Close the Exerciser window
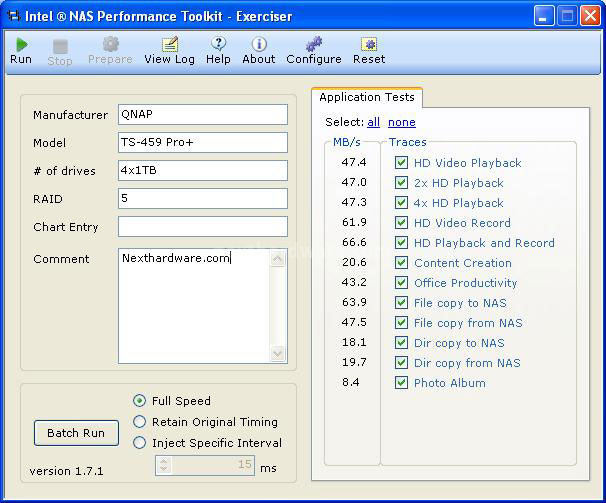This screenshot has width=606, height=503. (591, 16)
